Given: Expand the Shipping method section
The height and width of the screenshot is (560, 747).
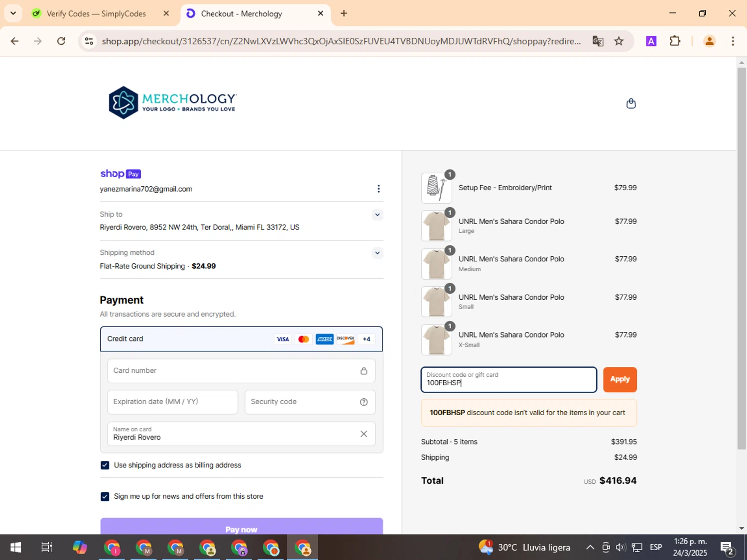Looking at the screenshot, I should click(377, 253).
